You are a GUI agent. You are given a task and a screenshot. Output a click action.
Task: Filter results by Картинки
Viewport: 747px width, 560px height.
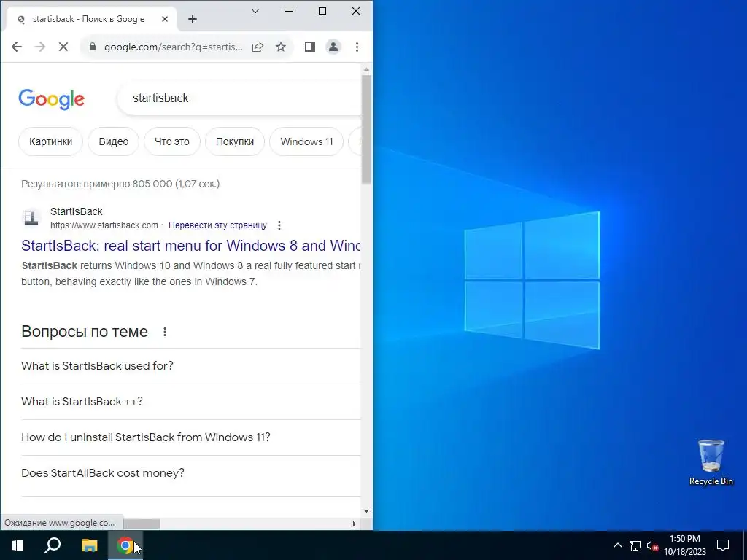[50, 141]
